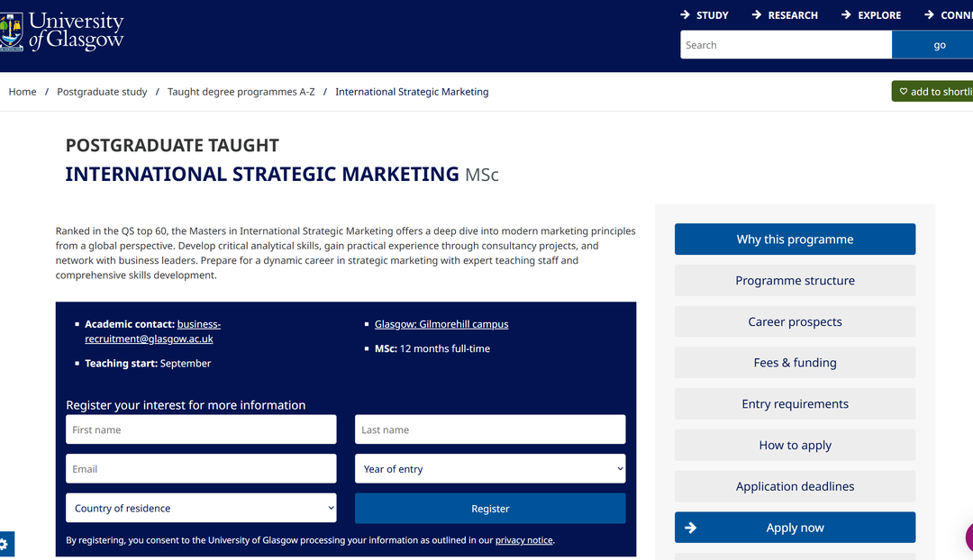Open the Programme structure section
The height and width of the screenshot is (560, 973).
point(795,280)
